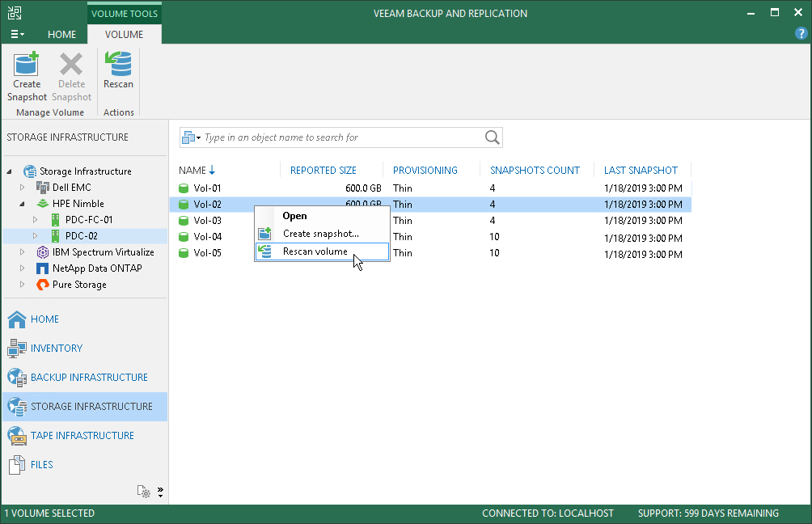Select the IBM Spectrum Virtualize icon

43,252
